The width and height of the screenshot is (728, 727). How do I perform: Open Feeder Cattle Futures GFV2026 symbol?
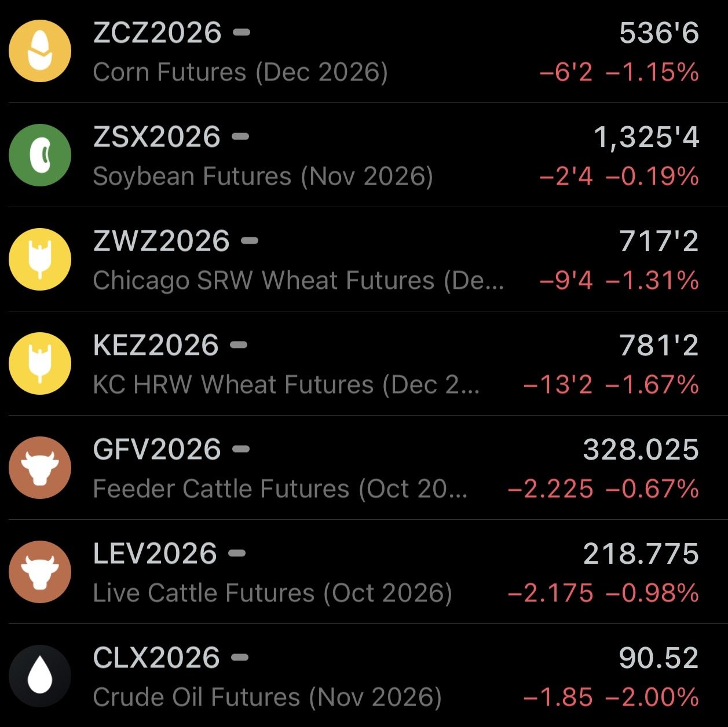click(x=156, y=450)
